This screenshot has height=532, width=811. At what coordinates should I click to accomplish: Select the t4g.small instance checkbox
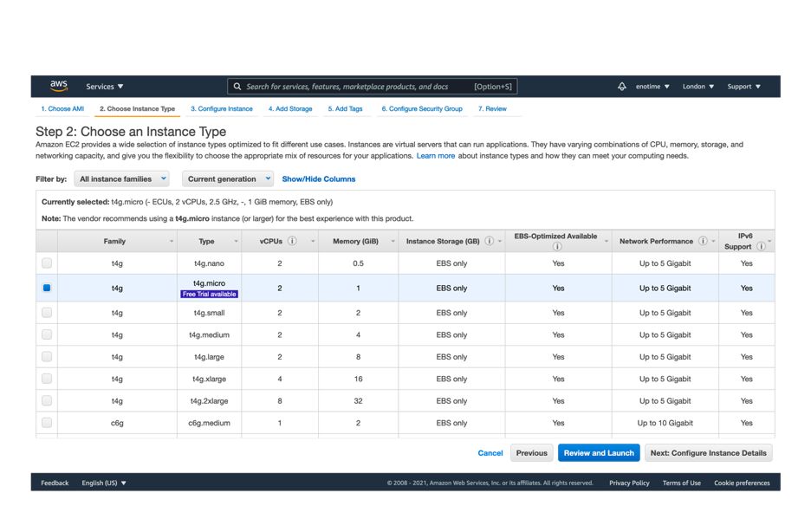(x=47, y=313)
